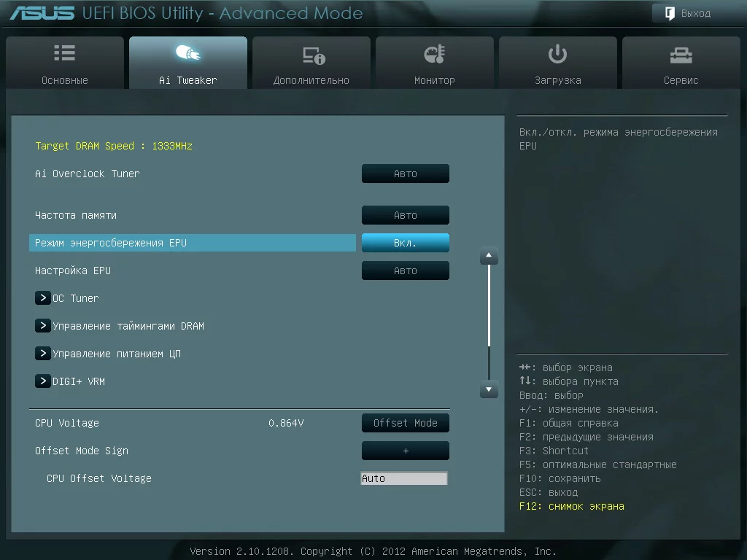Click the Выход exit button

point(695,13)
